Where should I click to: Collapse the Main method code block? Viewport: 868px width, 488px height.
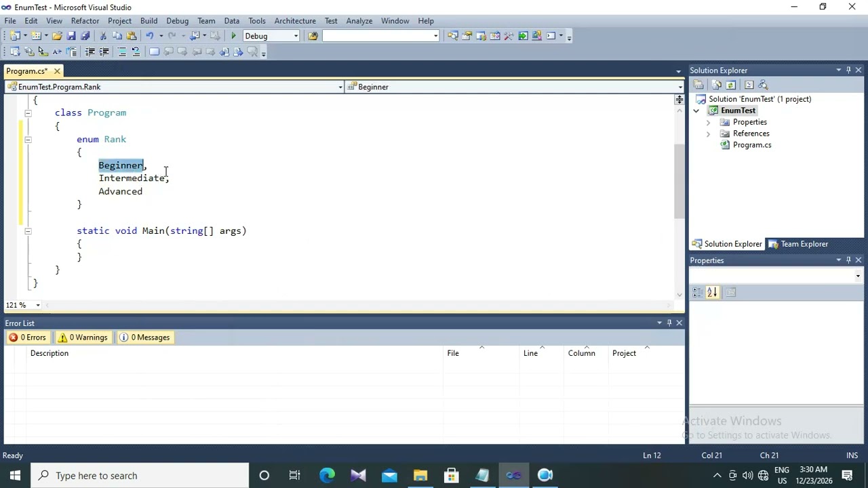point(28,231)
